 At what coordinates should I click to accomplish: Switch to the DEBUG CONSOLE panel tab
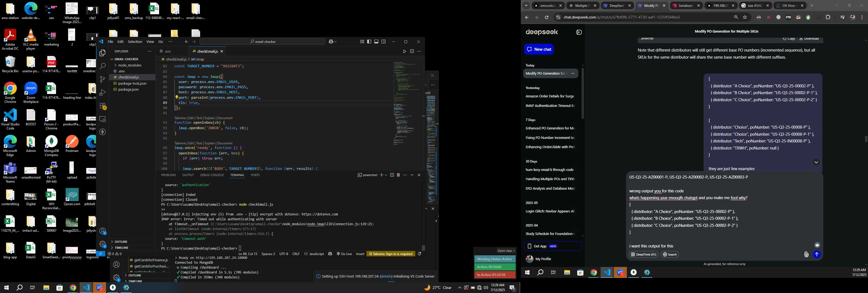pos(212,175)
